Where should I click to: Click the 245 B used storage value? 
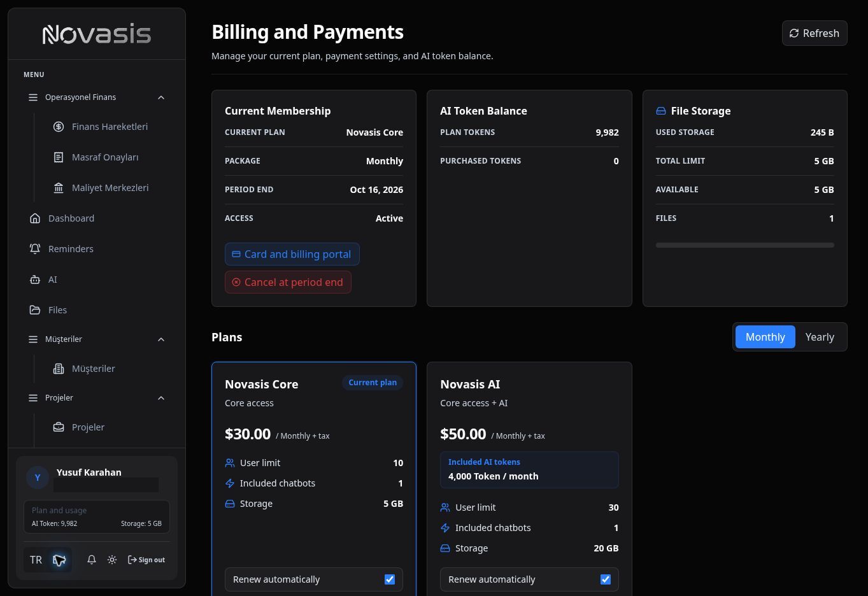tap(822, 132)
